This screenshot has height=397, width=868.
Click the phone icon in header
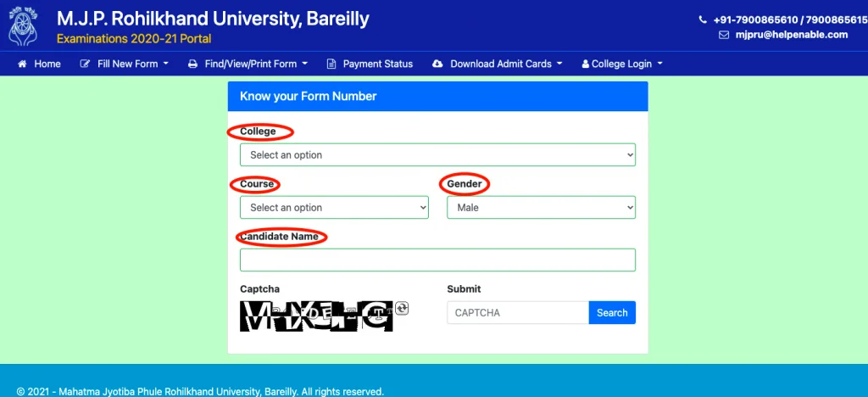pyautogui.click(x=703, y=20)
